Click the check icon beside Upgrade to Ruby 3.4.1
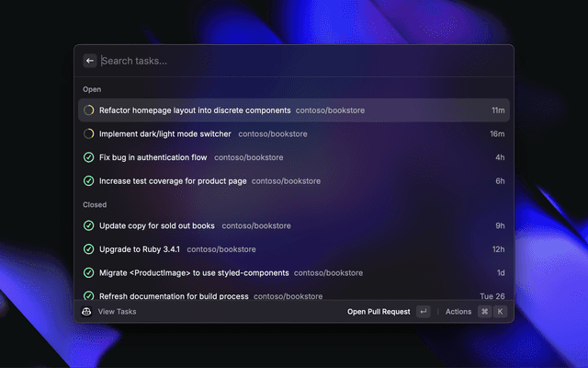The height and width of the screenshot is (368, 588). (x=89, y=249)
